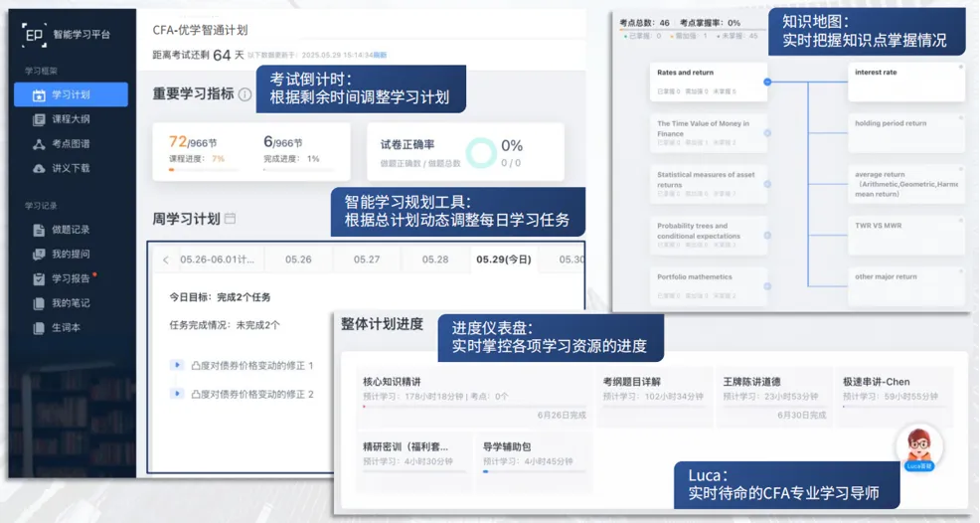Open 做题记录 from the sidebar
980x523 pixels.
(x=70, y=230)
